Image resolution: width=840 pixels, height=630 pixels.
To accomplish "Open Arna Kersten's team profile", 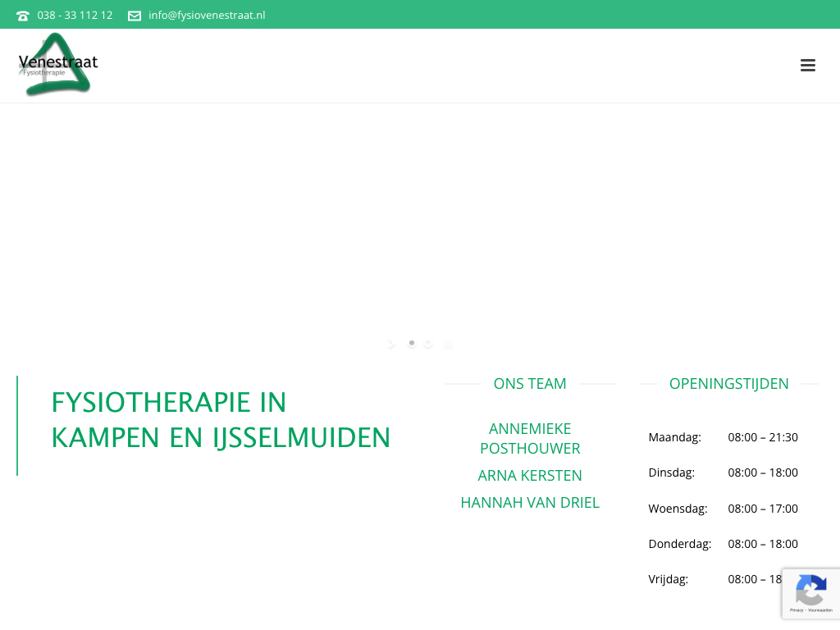I will pyautogui.click(x=530, y=476).
